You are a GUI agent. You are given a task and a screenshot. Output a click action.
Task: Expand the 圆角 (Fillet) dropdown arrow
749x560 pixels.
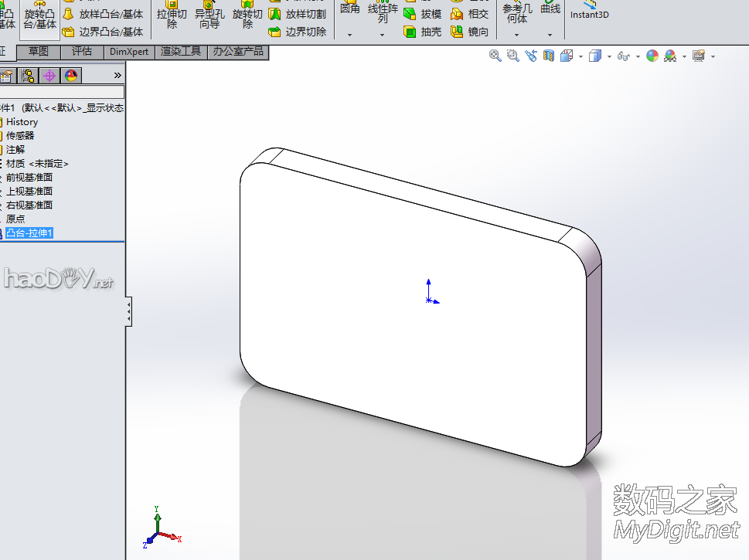[349, 35]
